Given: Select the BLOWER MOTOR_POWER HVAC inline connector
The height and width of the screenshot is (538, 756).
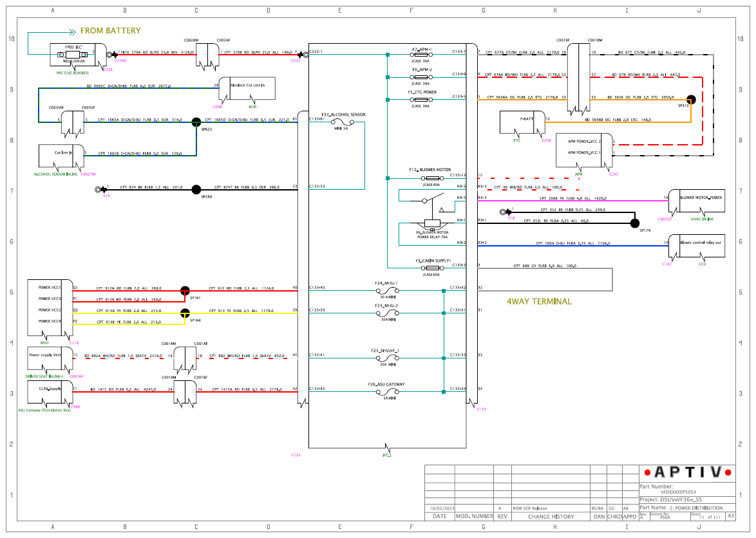Looking at the screenshot, I should click(x=697, y=202).
